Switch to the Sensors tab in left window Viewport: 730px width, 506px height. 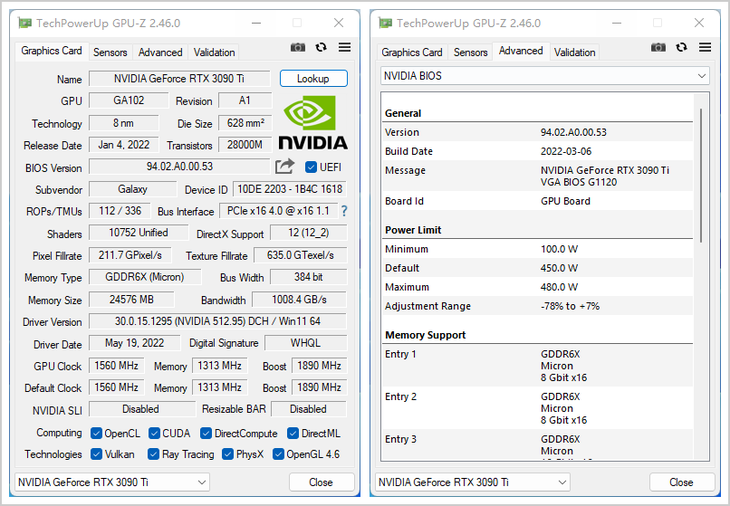tap(110, 52)
